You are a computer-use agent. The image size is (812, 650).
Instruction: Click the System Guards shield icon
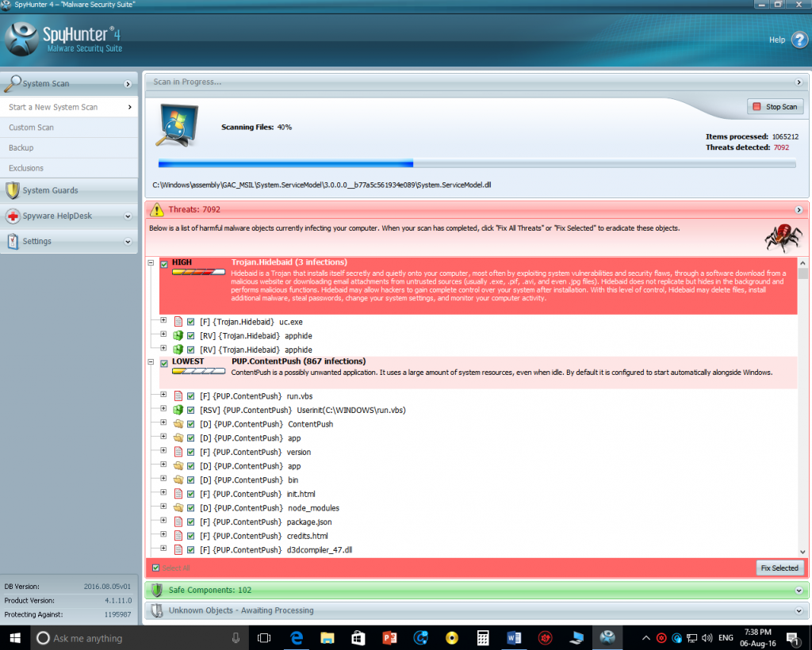pos(13,190)
